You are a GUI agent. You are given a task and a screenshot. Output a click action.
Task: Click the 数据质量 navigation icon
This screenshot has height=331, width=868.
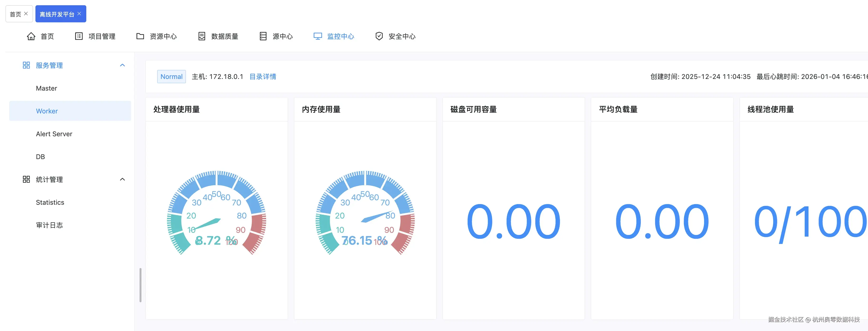pyautogui.click(x=202, y=36)
